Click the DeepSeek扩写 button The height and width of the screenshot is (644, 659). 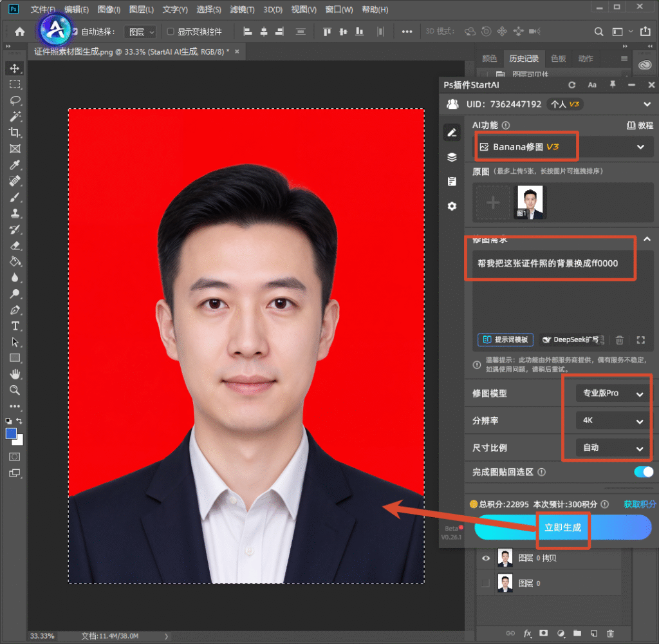[x=572, y=340]
